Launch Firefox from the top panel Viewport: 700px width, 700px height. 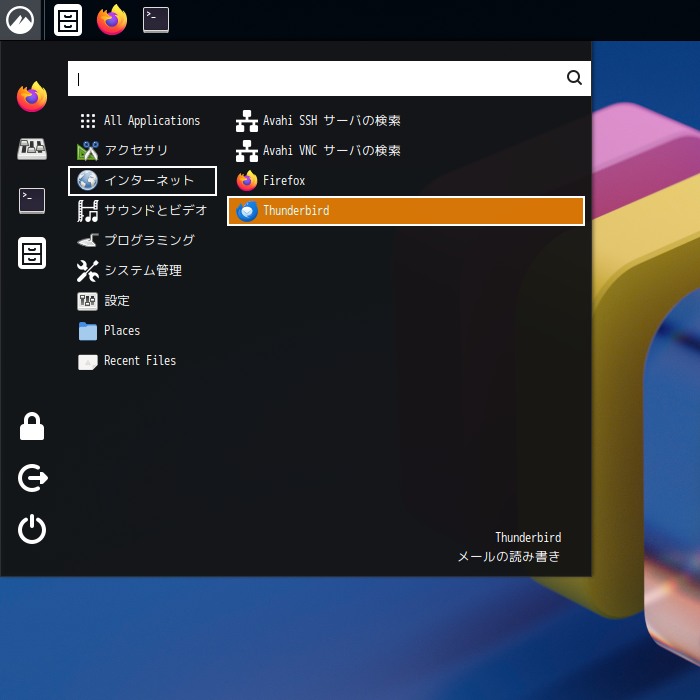tap(112, 20)
